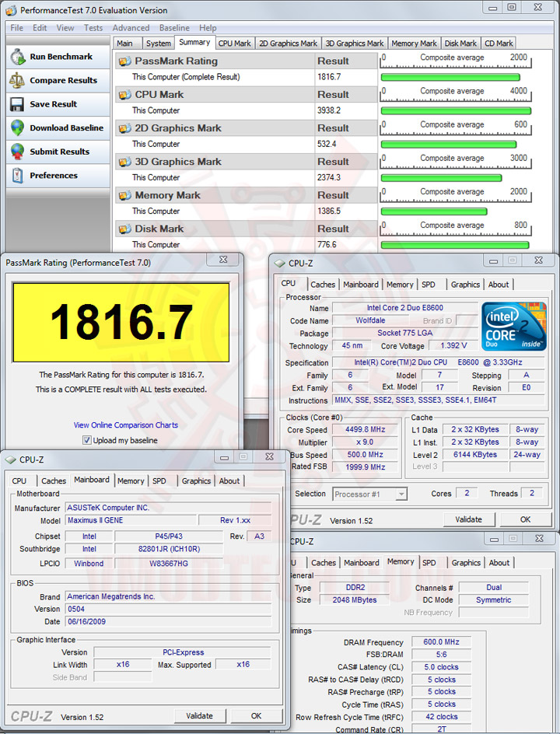Open the Tests menu
This screenshot has height=734, width=560.
coord(93,28)
